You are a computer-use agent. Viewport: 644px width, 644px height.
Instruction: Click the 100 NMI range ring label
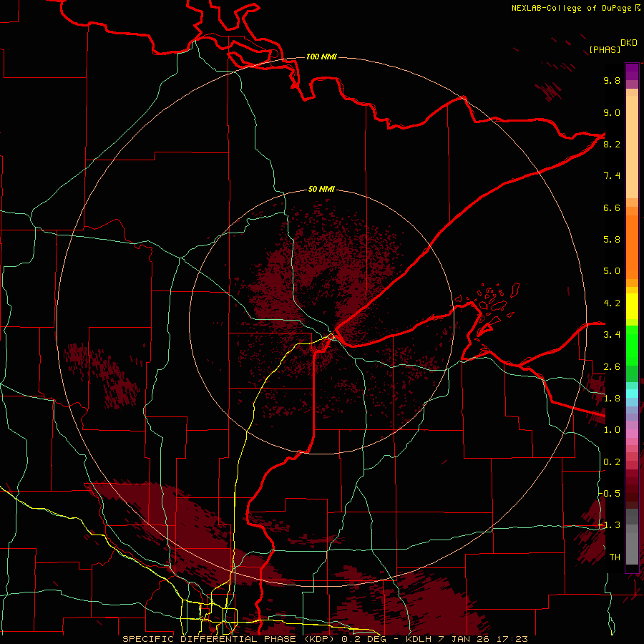point(321,57)
